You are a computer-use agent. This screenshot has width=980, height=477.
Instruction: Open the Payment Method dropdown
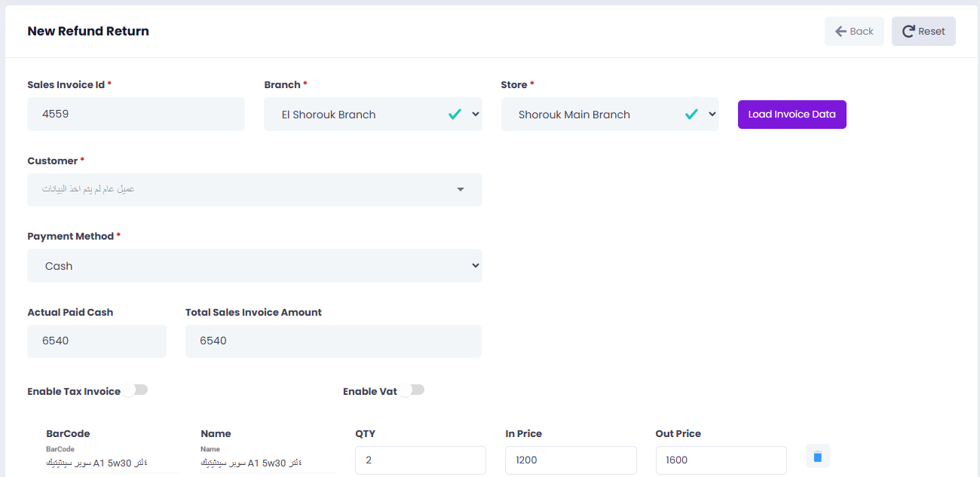tap(254, 266)
